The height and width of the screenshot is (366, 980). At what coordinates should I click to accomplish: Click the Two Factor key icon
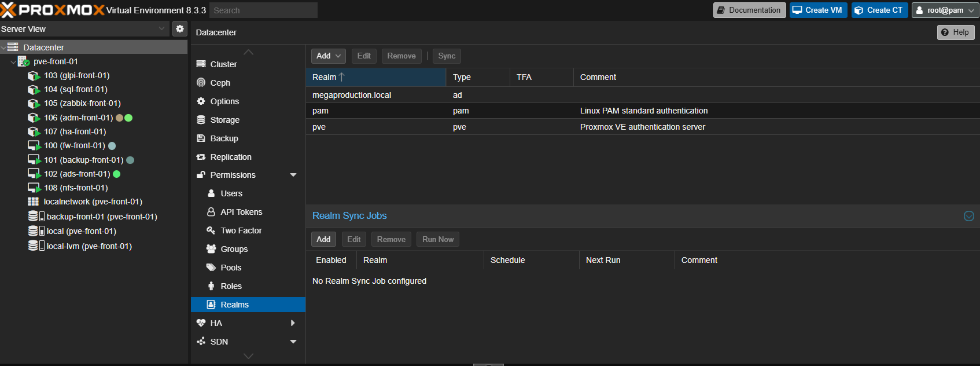tap(211, 230)
